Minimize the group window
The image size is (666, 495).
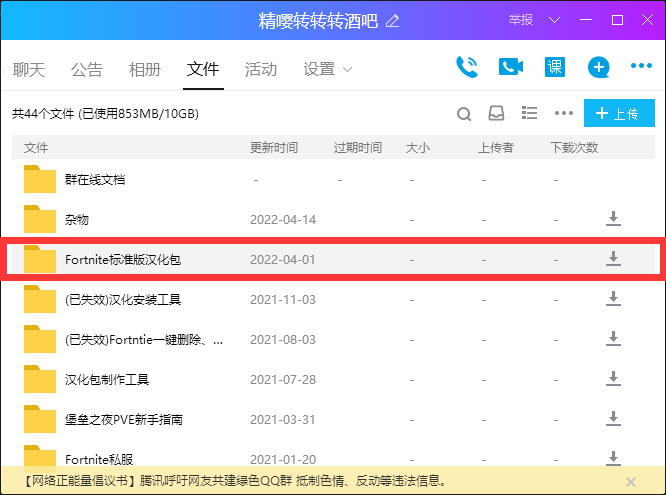tap(586, 20)
